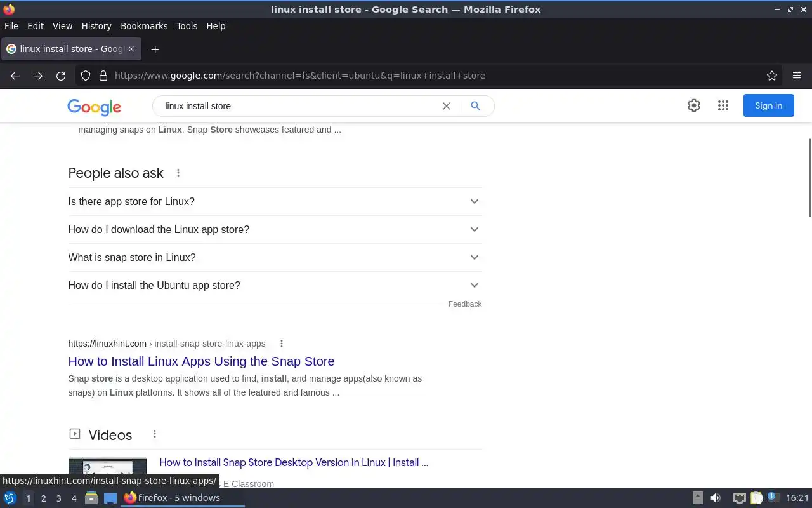Go forward one page

click(38, 76)
